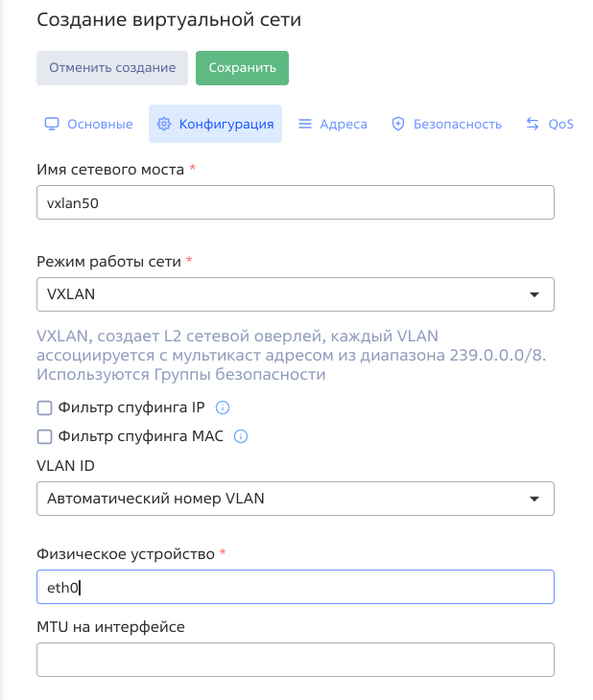Viewport: 593px width, 700px height.
Task: Click the Имя сетевого моста label
Action: pos(110,170)
